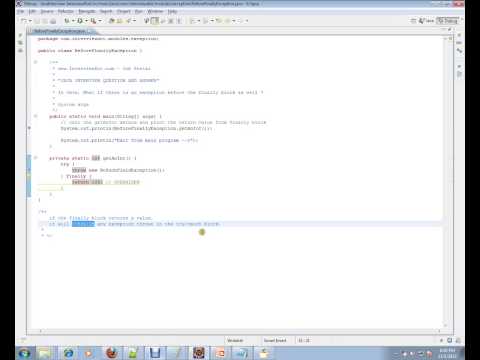This screenshot has height=360, width=480.
Task: Open Windows Explorer from the taskbar
Action: tap(45, 353)
